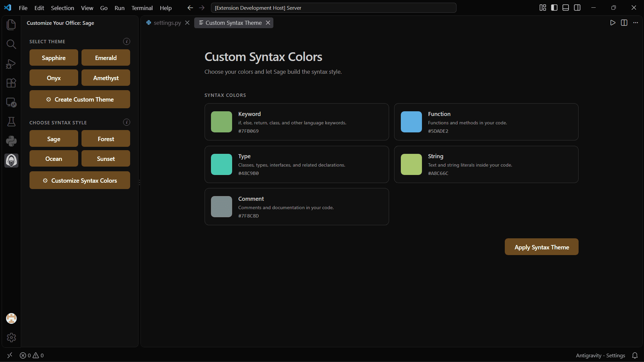The width and height of the screenshot is (644, 362).
Task: Open the Run menu
Action: (119, 8)
